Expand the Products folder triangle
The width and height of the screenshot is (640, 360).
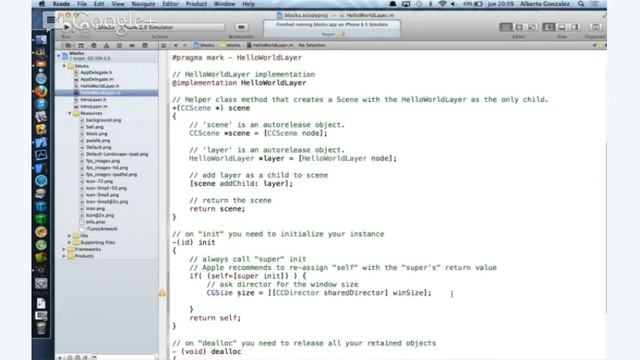[64, 256]
